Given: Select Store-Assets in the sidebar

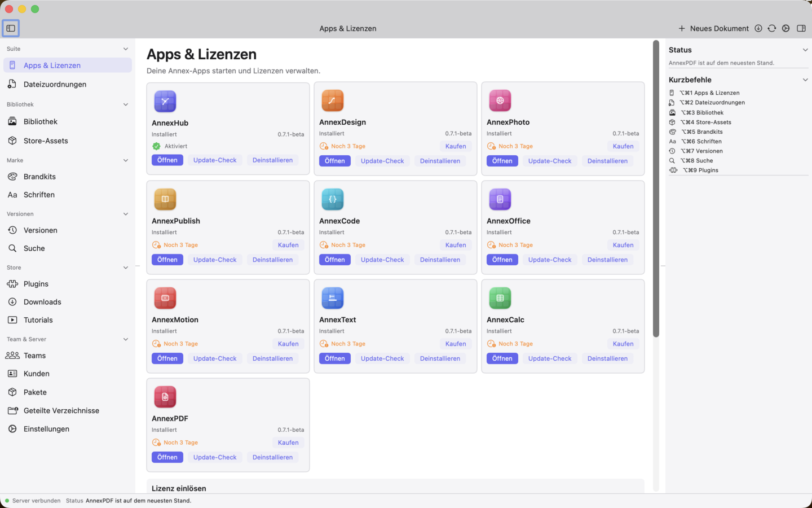Looking at the screenshot, I should pyautogui.click(x=68, y=141).
